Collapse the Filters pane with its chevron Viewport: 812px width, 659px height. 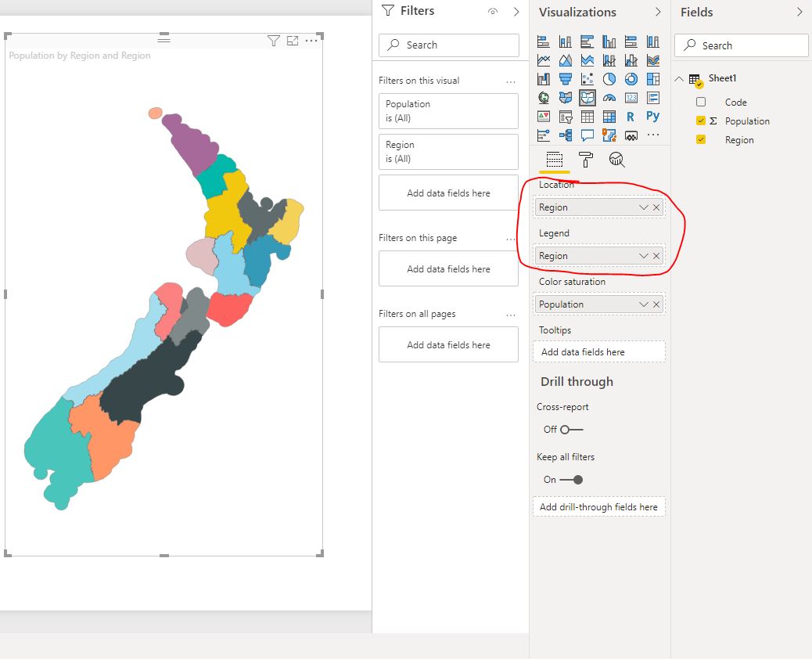click(516, 12)
